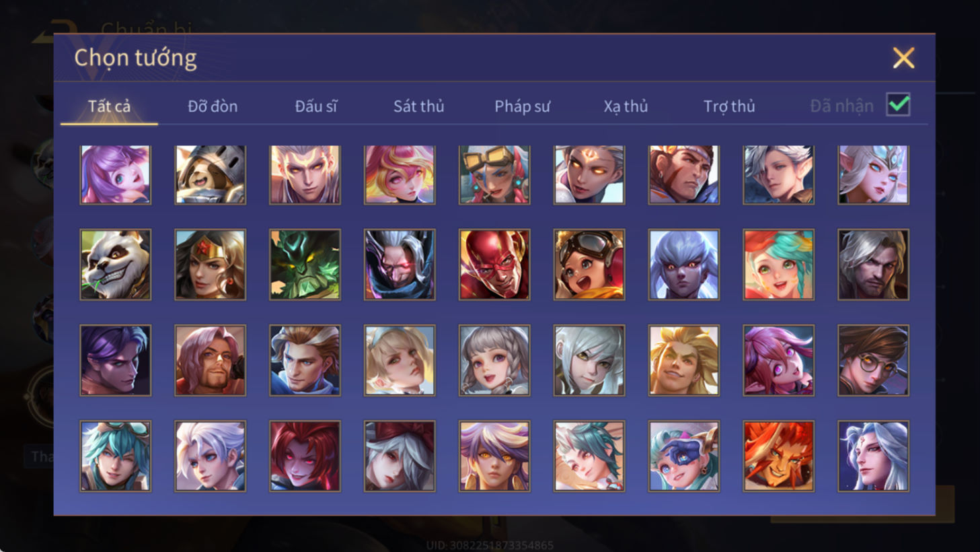Choose the Wonder Woman hero with tiara
Screen dimensions: 980x552
coord(211,265)
